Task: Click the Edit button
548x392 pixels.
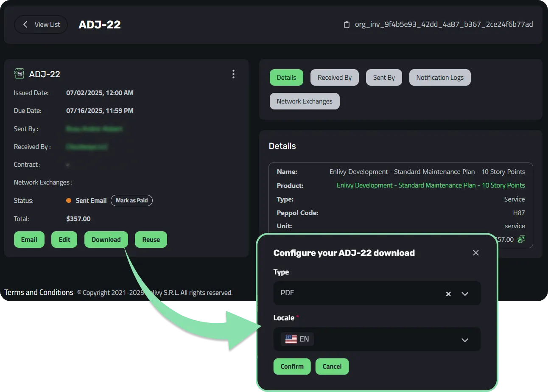Action: pyautogui.click(x=64, y=239)
